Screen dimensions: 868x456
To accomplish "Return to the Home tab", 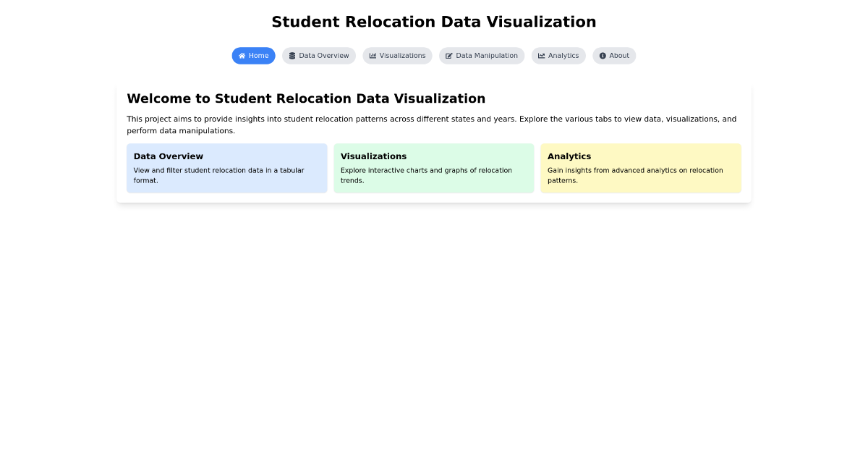I will (x=253, y=56).
